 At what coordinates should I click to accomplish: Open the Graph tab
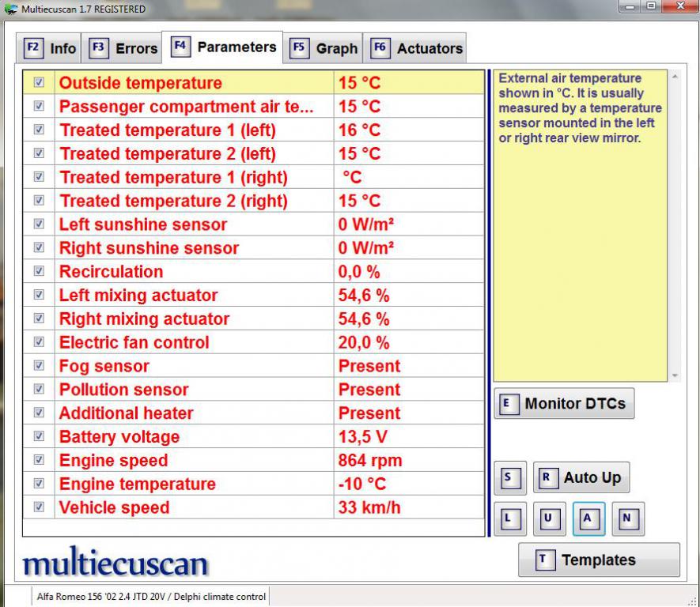point(324,48)
